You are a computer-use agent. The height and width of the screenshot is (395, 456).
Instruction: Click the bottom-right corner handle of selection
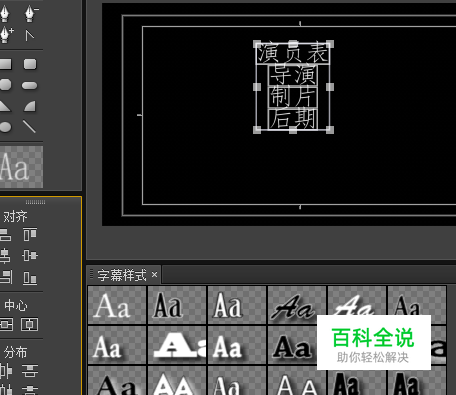tap(330, 130)
